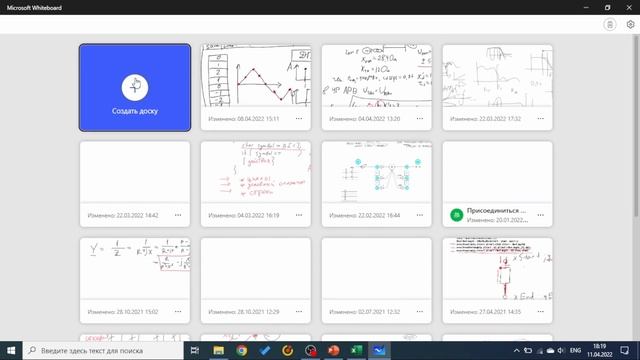Launch File Explorer from the taskbar
Screen dimensions: 640x360
(218, 351)
